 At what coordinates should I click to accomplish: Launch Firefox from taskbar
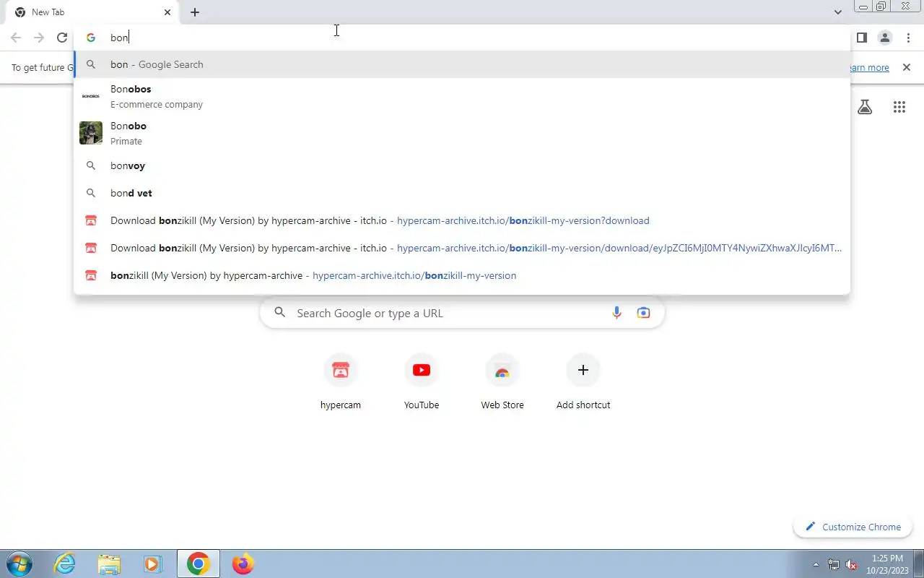[x=243, y=564]
